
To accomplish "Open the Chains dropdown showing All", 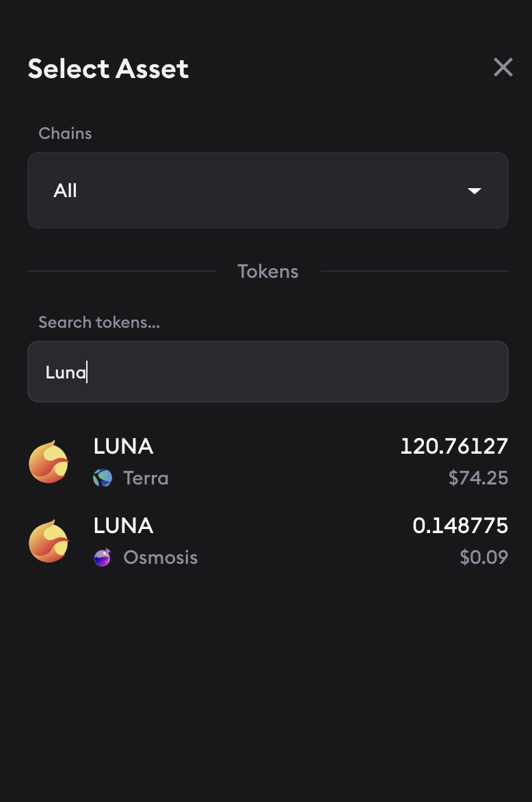I will (x=267, y=190).
